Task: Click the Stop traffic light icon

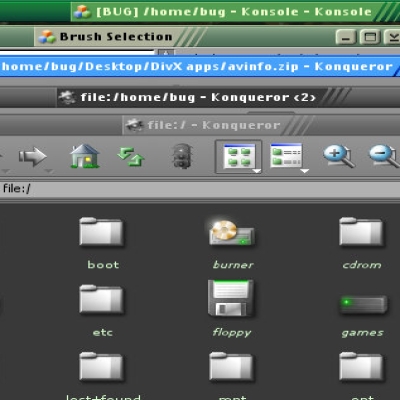Action: coord(182,156)
